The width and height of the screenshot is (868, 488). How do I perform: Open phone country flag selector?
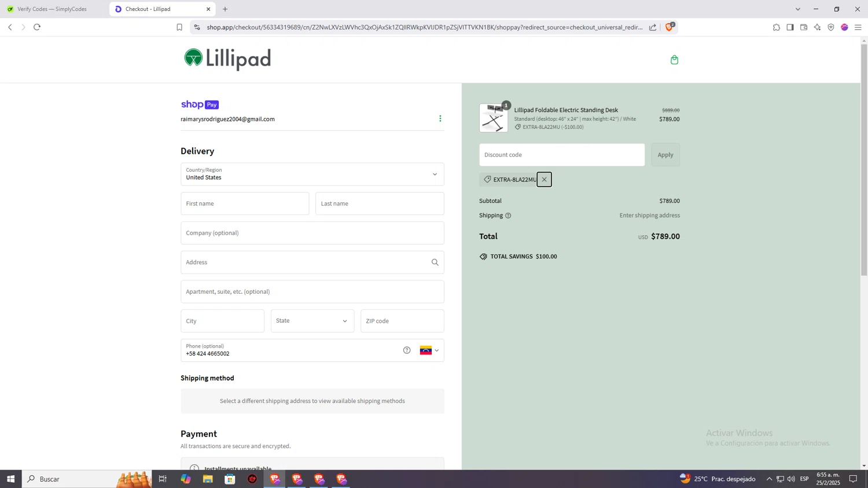point(429,350)
